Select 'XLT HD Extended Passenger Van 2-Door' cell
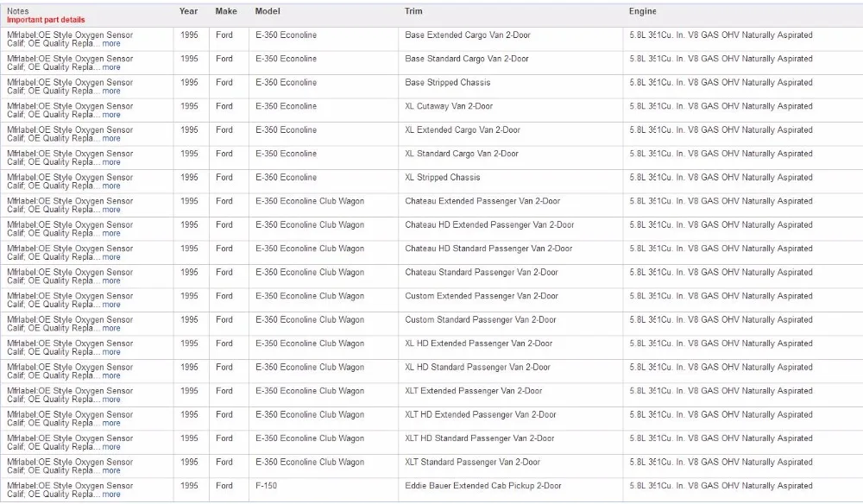This screenshot has height=504, width=863. tap(481, 414)
